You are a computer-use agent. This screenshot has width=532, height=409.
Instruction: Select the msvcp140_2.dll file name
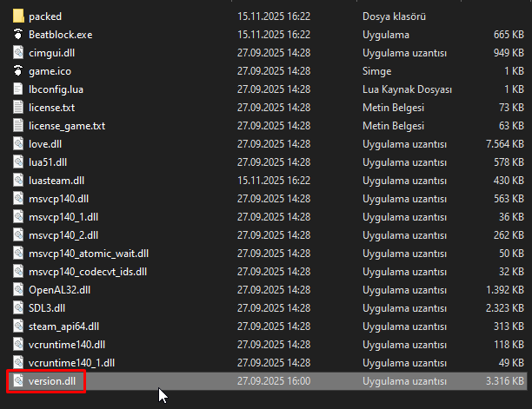pyautogui.click(x=63, y=236)
